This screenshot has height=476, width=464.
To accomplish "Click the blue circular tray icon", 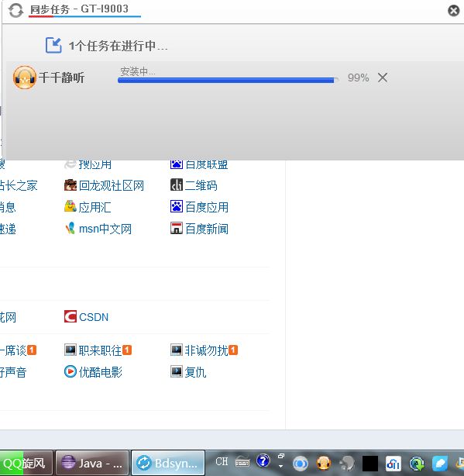I will tap(301, 464).
